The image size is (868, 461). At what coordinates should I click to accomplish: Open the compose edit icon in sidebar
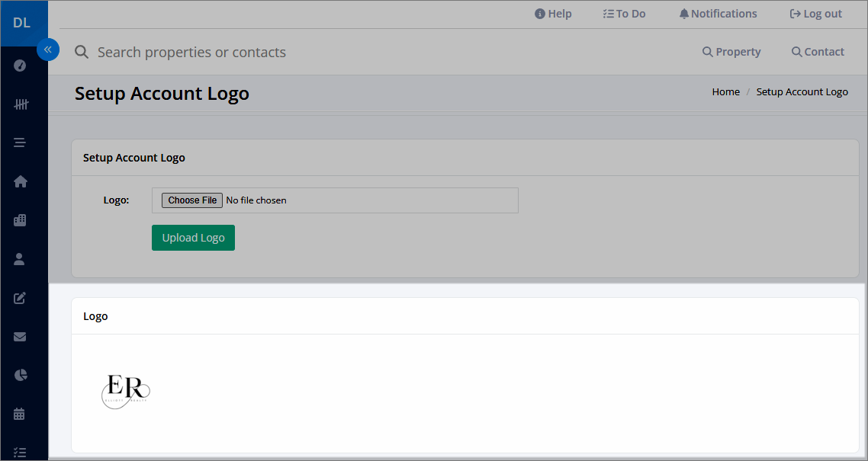[19, 298]
